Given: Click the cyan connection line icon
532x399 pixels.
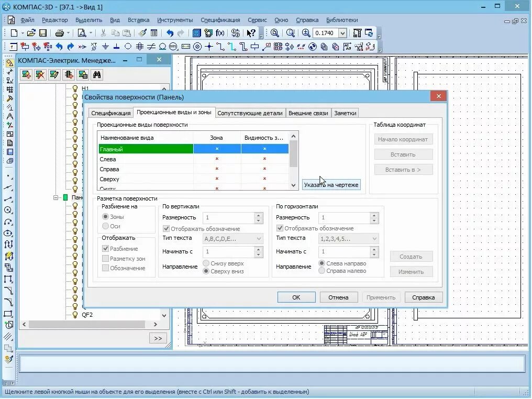Looking at the screenshot, I should click(232, 47).
